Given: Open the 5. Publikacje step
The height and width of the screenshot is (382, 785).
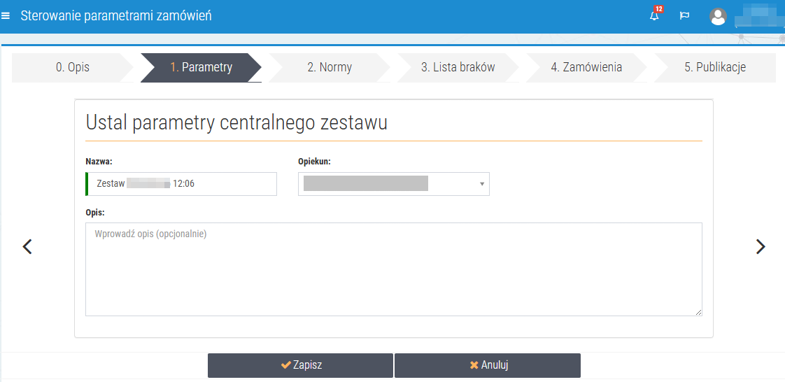Looking at the screenshot, I should 715,68.
